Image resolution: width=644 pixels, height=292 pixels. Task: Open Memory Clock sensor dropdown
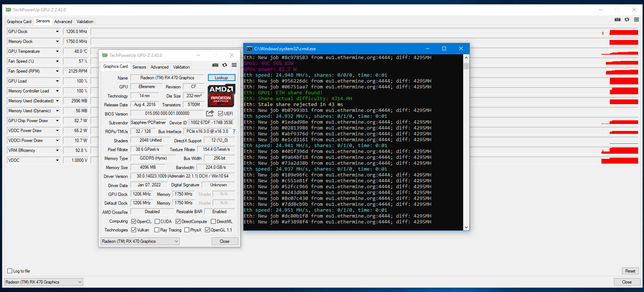tap(57, 41)
